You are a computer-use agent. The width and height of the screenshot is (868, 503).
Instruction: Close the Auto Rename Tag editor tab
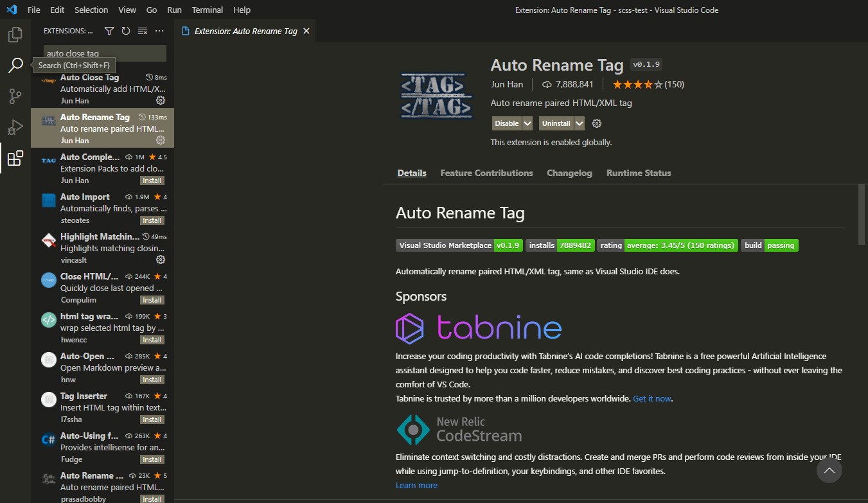(306, 31)
